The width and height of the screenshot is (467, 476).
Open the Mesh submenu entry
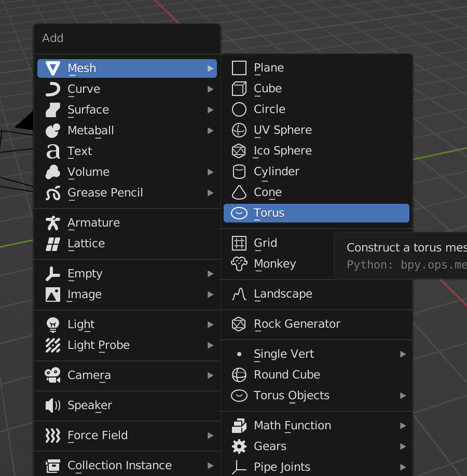point(127,68)
